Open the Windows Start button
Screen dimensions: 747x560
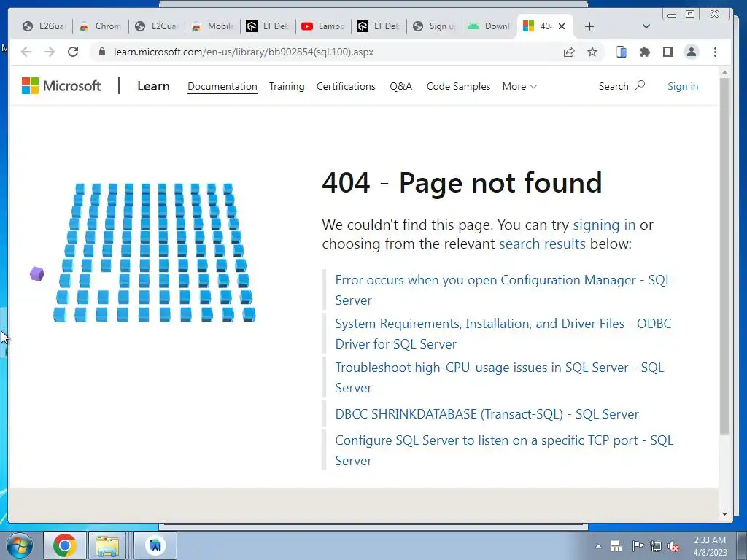(20, 545)
